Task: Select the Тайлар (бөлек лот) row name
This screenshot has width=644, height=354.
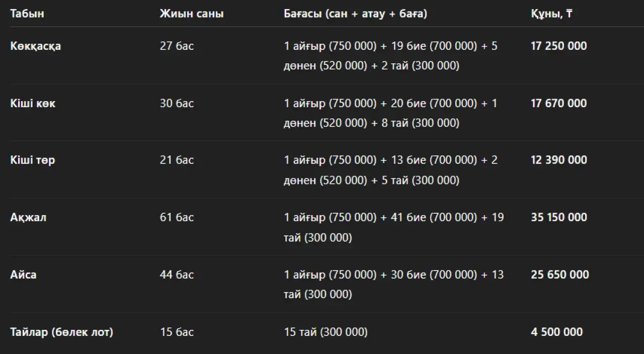Action: point(61,332)
